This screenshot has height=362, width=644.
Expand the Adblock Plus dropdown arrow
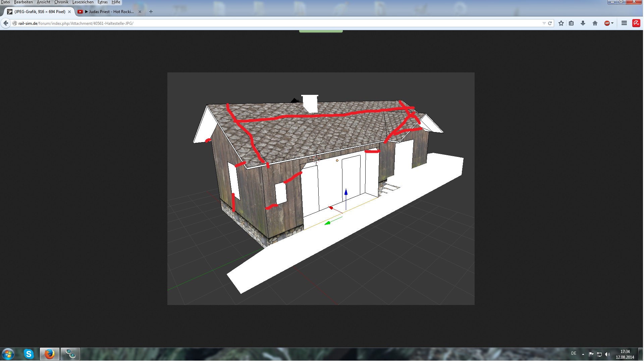(612, 23)
